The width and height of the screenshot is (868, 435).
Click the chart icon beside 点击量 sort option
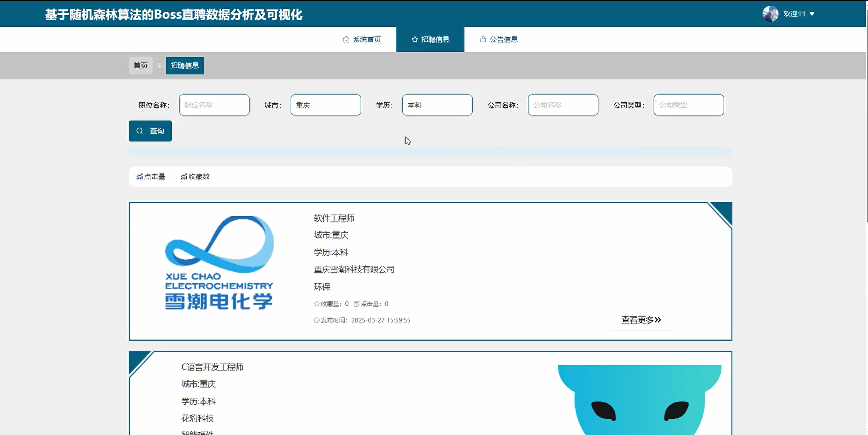tap(139, 177)
